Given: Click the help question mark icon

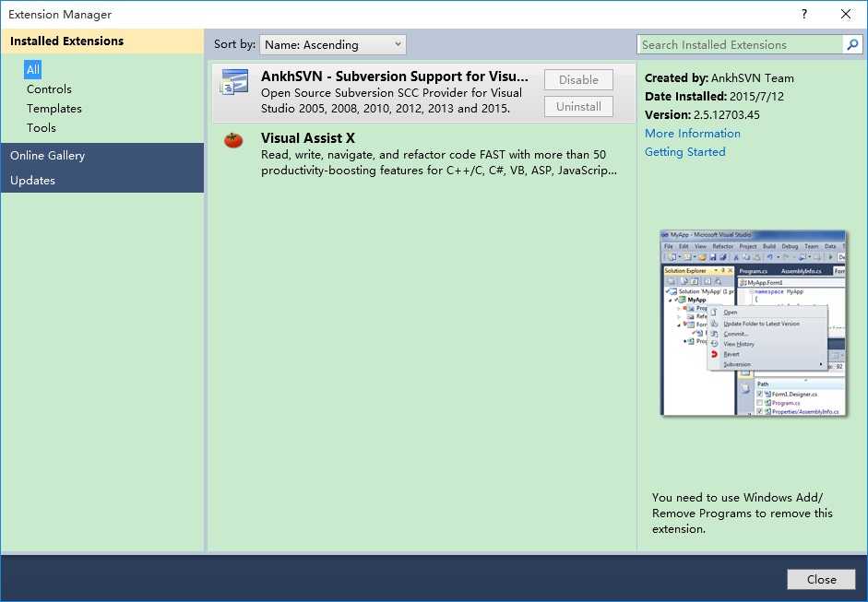Looking at the screenshot, I should pos(803,14).
